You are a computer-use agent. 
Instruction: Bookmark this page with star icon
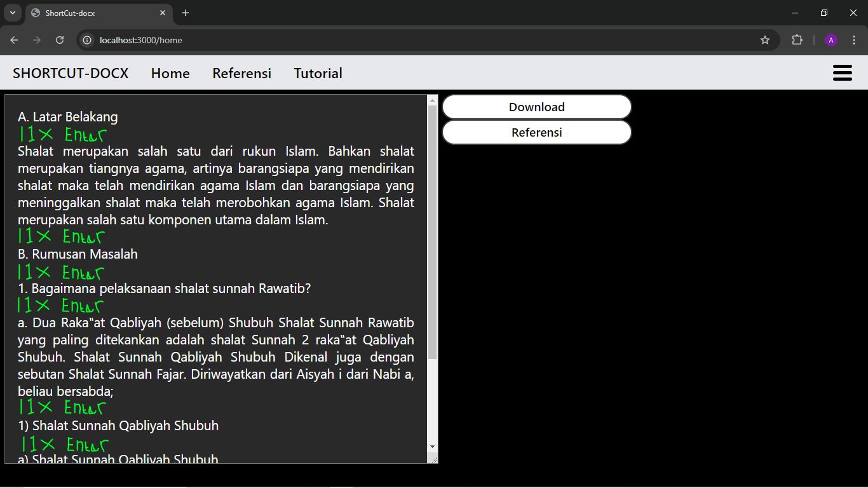(765, 40)
